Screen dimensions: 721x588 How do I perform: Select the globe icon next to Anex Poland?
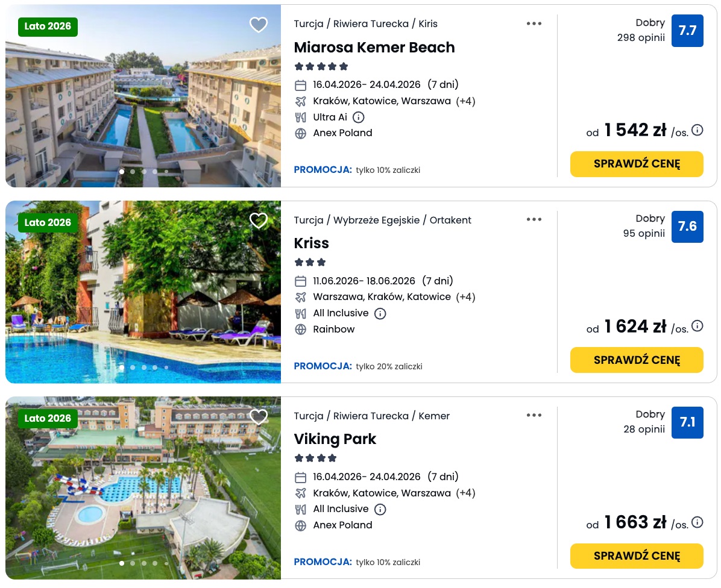point(300,133)
